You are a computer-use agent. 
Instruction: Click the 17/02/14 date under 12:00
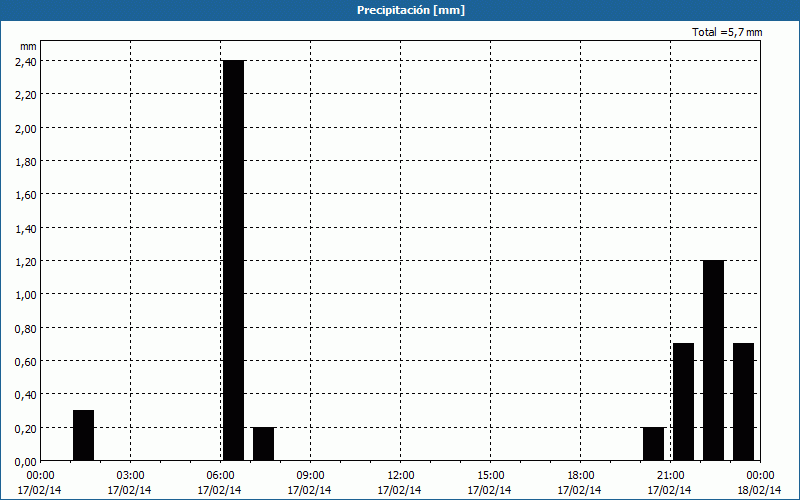tap(399, 490)
